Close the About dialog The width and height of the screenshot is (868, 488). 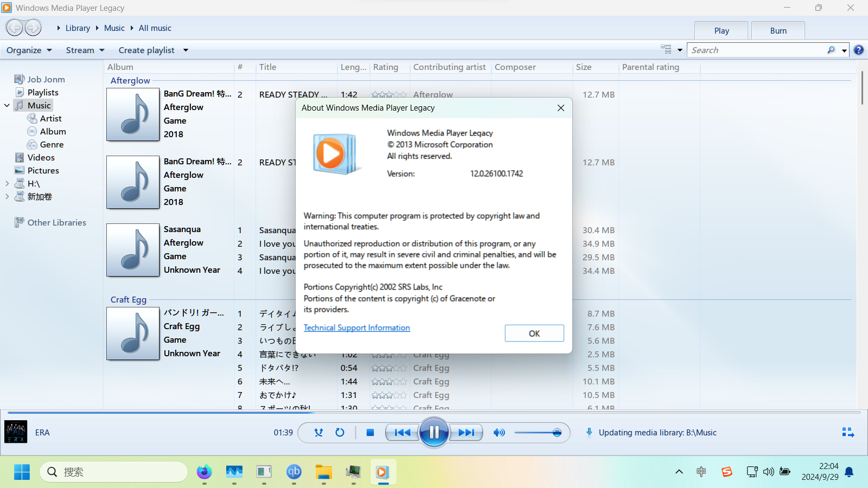pos(561,108)
